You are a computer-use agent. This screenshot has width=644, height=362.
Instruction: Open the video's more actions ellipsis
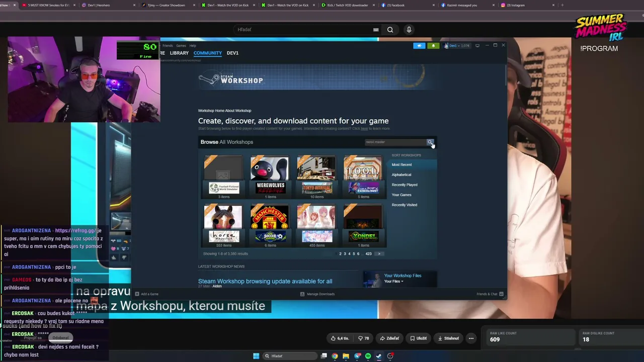coord(471,338)
